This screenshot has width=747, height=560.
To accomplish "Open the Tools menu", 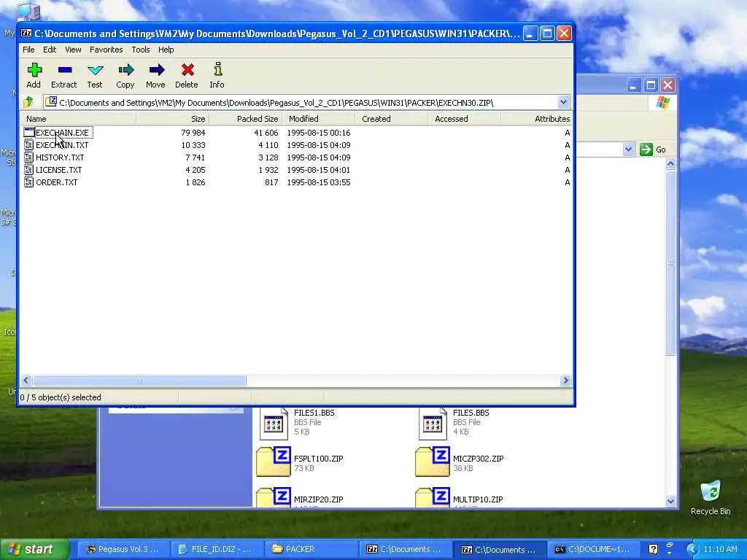I will 141,50.
